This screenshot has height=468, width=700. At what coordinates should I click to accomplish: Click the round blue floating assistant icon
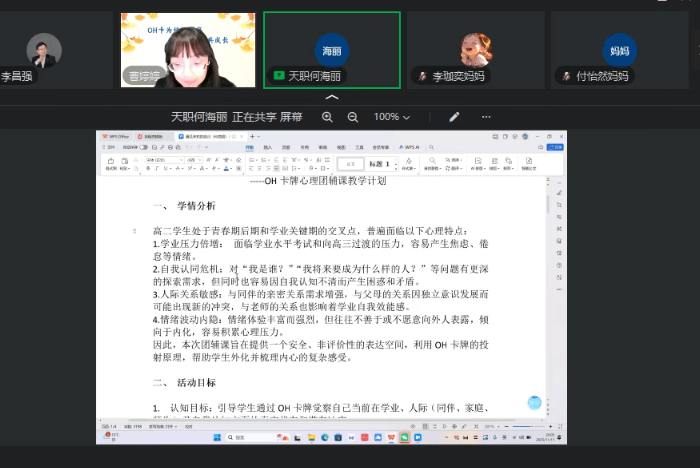click(x=535, y=402)
